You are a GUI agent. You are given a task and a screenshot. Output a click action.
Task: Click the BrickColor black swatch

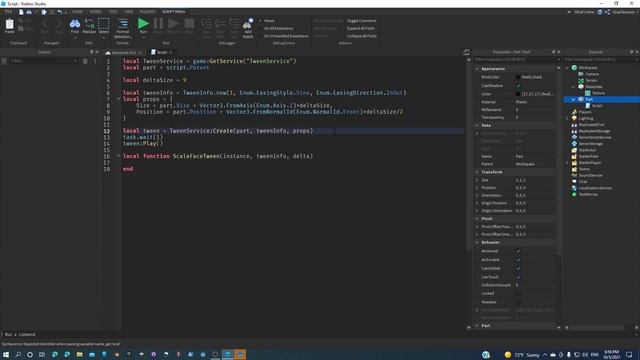click(x=518, y=77)
